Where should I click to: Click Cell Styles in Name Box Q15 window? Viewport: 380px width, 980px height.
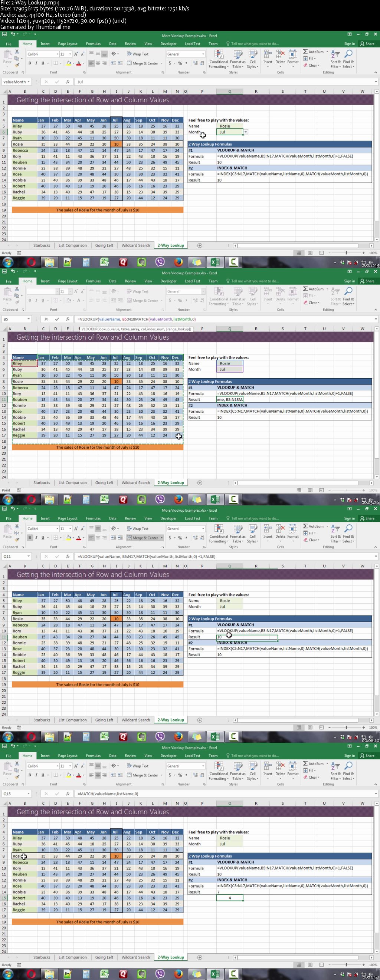click(x=252, y=771)
